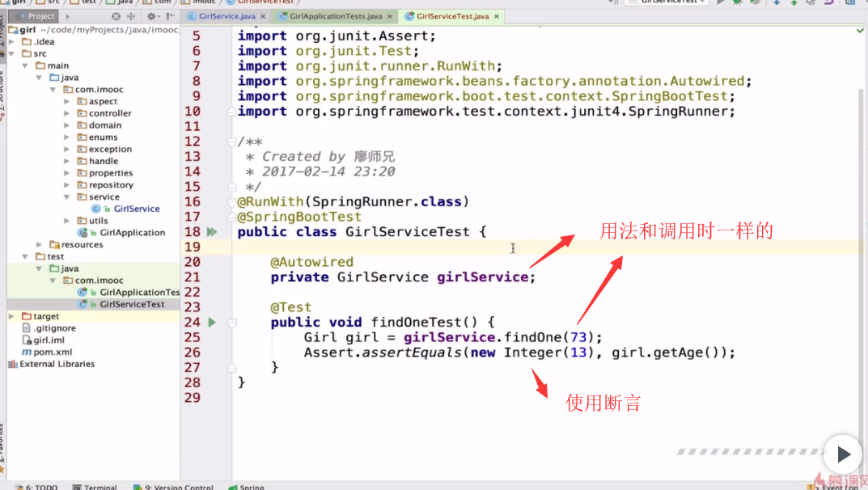Close the GirlServiceTest.java tab
The height and width of the screenshot is (490, 868).
pyautogui.click(x=497, y=17)
